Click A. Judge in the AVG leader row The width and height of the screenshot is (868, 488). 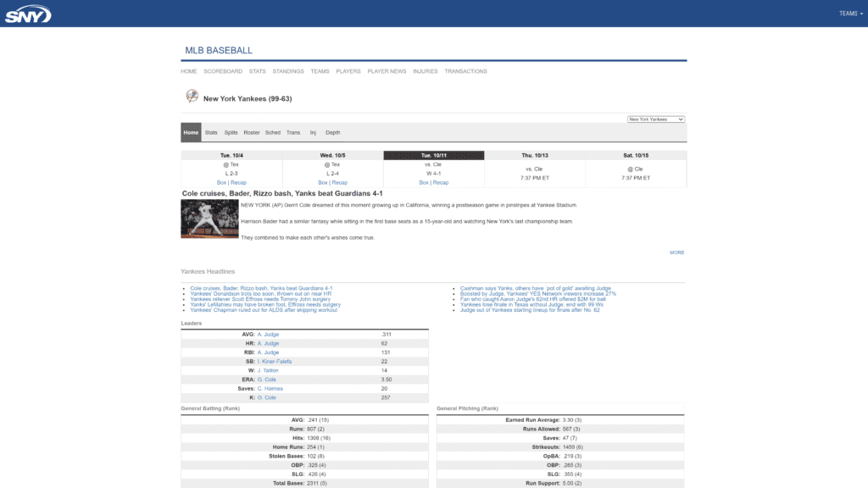coord(268,335)
